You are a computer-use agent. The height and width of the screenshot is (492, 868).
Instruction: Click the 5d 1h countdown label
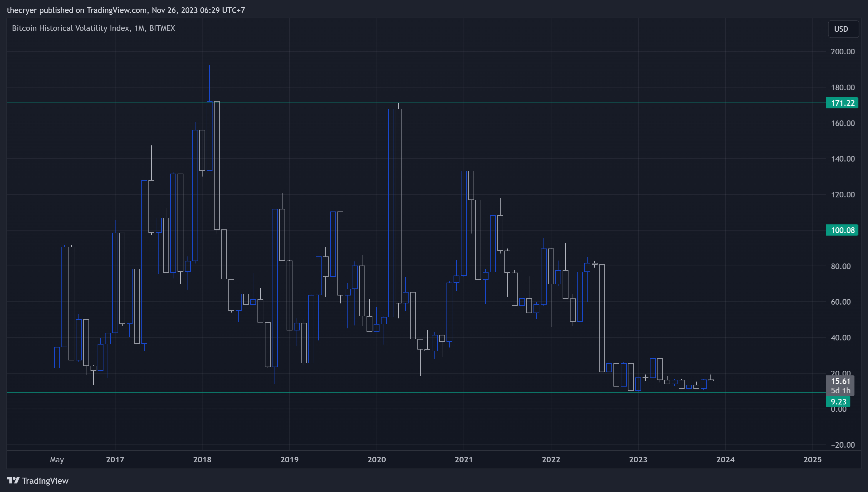[840, 391]
